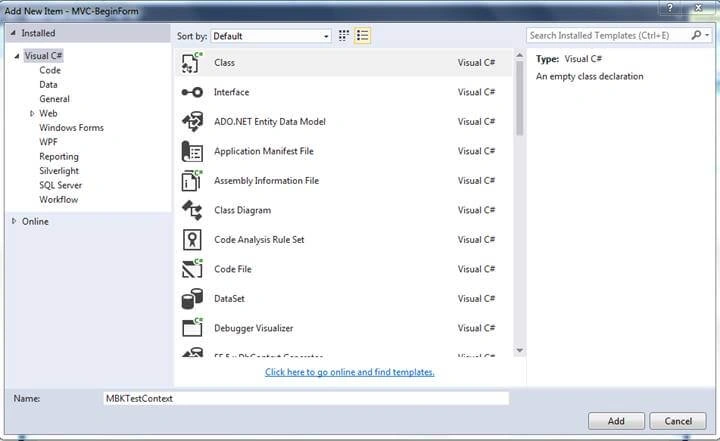Screen dimensions: 720x441
Task: Click the Cancel button
Action: click(678, 421)
